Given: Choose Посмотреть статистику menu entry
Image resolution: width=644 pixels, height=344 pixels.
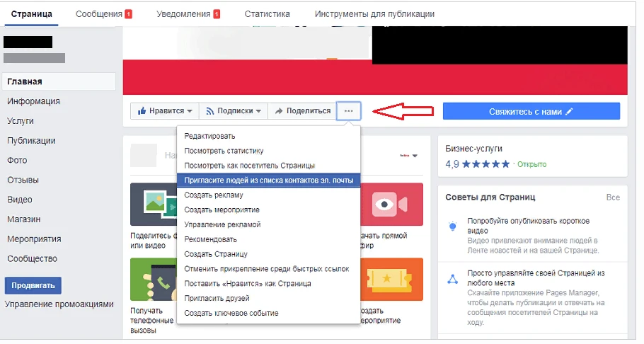Looking at the screenshot, I should coord(269,151).
